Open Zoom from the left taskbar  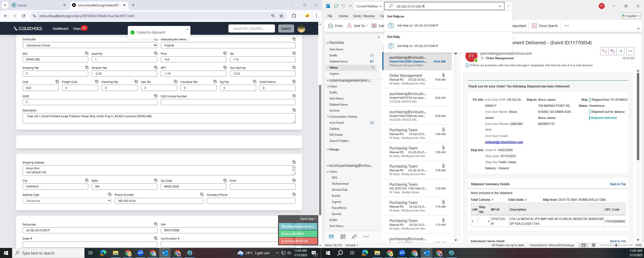(x=140, y=253)
